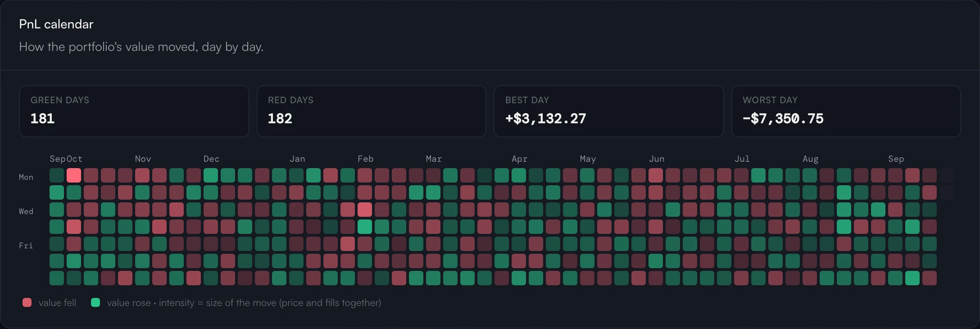The image size is (980, 329).
Task: Click the 'Jan' month label
Action: (x=297, y=159)
